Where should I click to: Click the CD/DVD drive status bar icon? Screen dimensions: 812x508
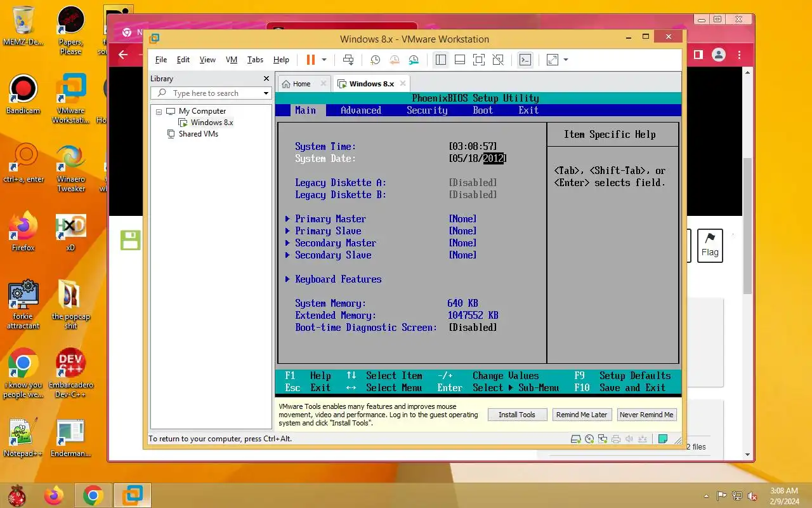[589, 439]
